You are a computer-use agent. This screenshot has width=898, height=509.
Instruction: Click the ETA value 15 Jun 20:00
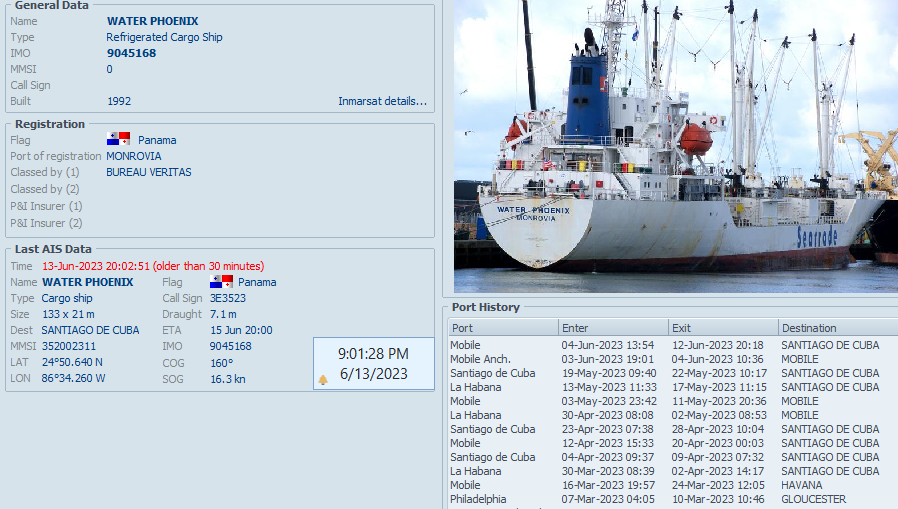point(241,330)
